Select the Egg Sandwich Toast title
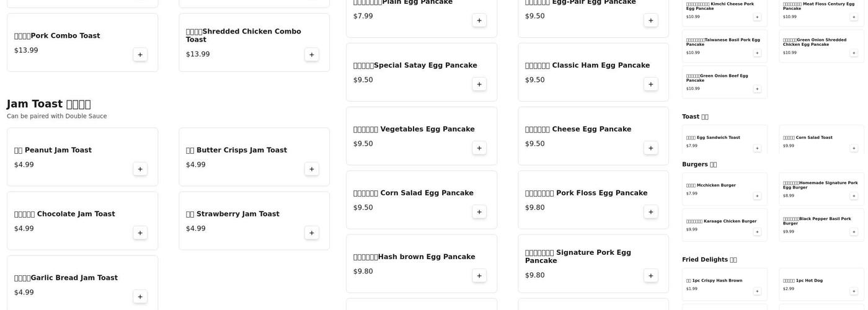Image resolution: width=868 pixels, height=310 pixels. click(718, 138)
